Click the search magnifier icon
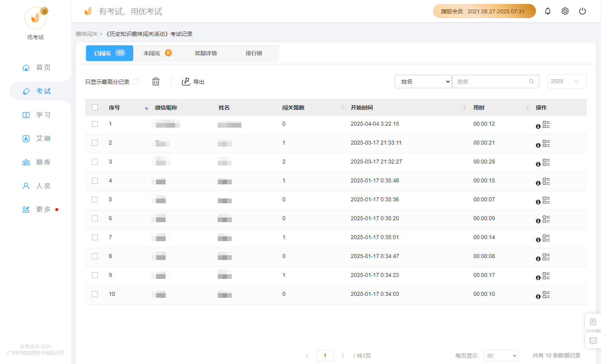 point(532,82)
